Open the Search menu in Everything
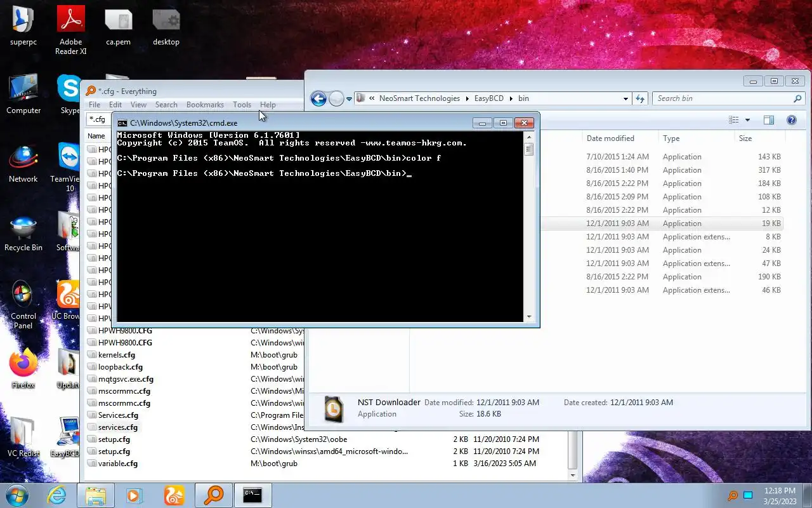This screenshot has width=812, height=508. (166, 105)
